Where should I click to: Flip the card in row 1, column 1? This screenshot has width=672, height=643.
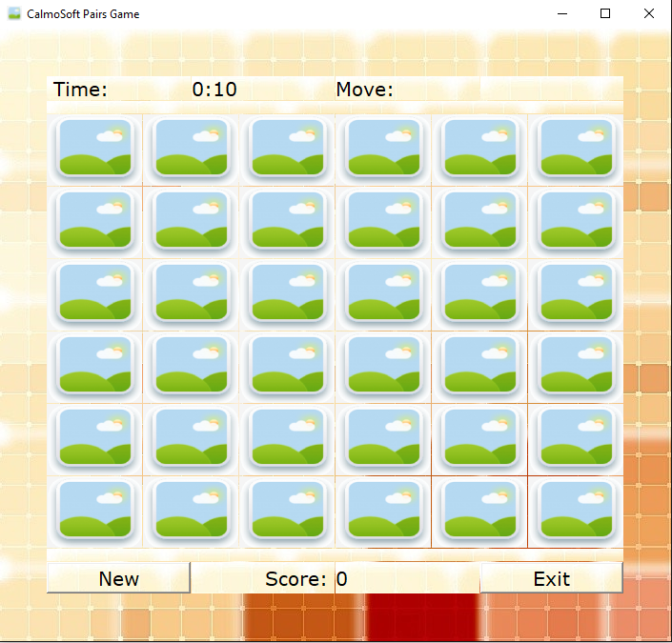click(x=94, y=149)
